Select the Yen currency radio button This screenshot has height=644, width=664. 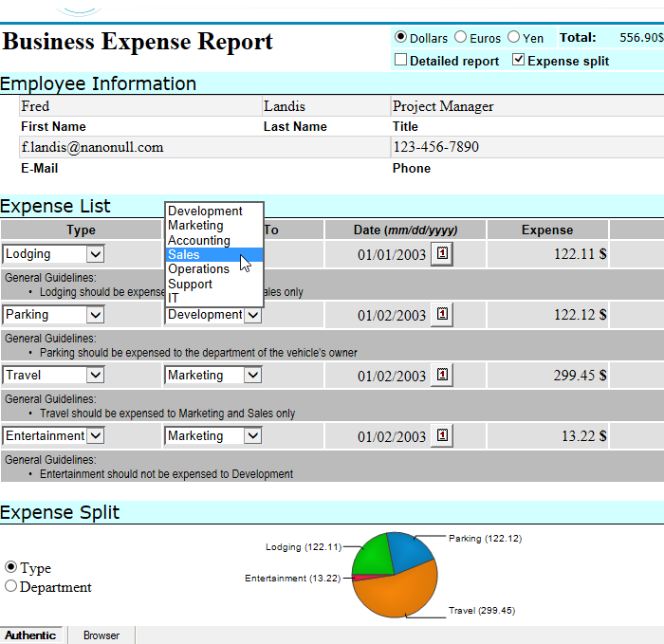(514, 38)
